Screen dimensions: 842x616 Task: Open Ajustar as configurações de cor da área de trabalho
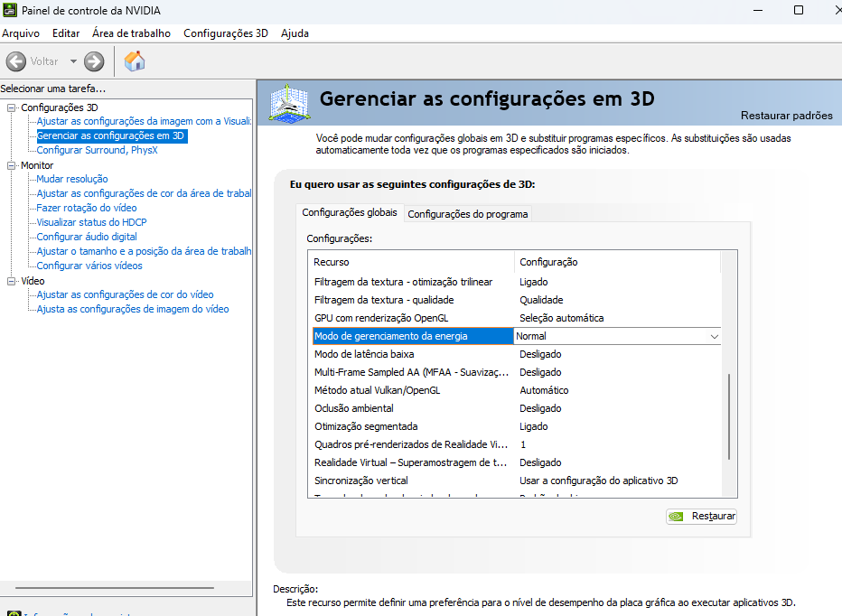144,193
